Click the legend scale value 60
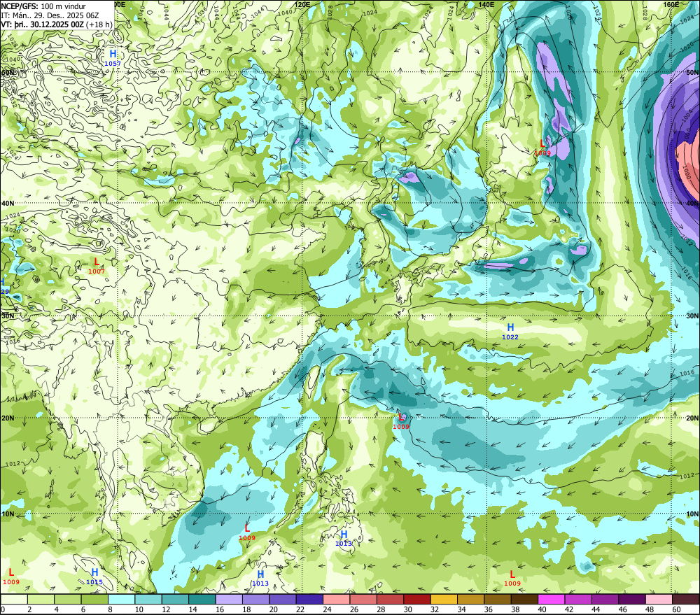Image resolution: width=700 pixels, height=615 pixels. tap(676, 609)
